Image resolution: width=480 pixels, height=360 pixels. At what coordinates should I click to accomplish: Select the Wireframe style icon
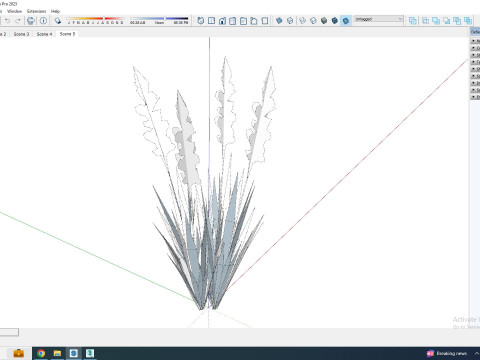(x=302, y=21)
